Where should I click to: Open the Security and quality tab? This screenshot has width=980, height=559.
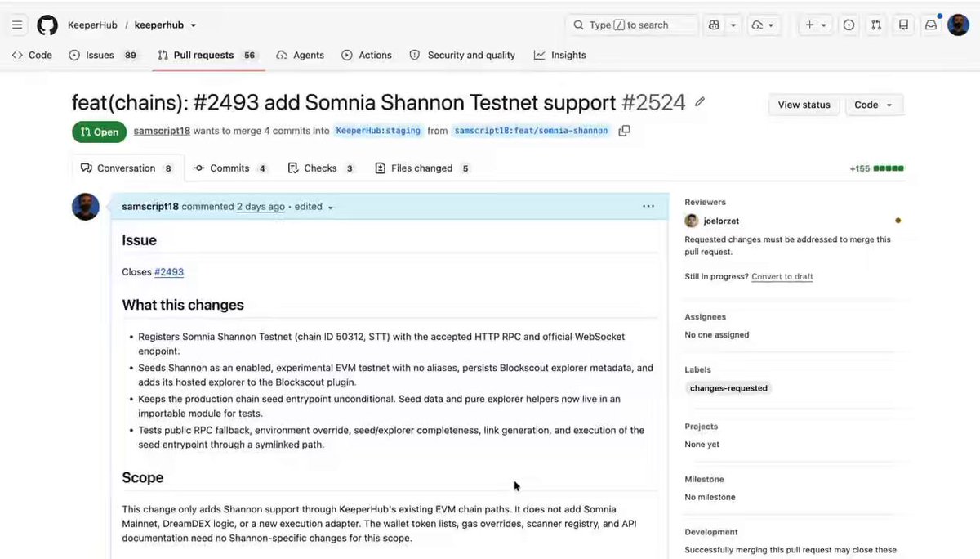[462, 56]
